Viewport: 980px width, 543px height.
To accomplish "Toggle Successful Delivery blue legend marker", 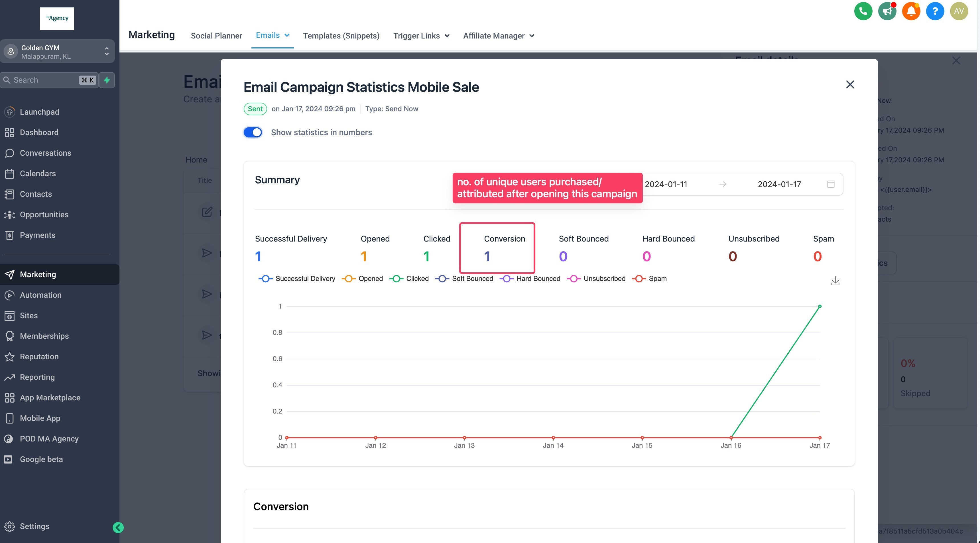I will [x=266, y=279].
